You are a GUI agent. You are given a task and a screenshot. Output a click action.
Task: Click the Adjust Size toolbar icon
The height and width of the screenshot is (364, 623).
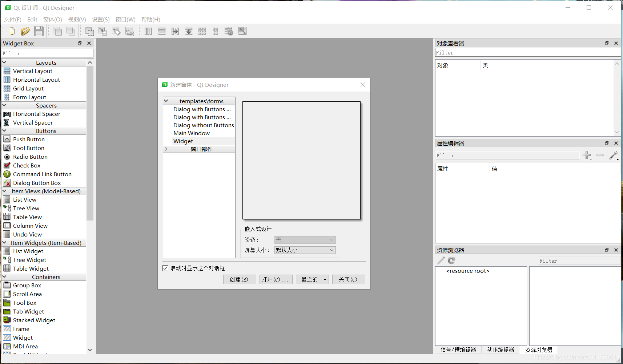242,31
